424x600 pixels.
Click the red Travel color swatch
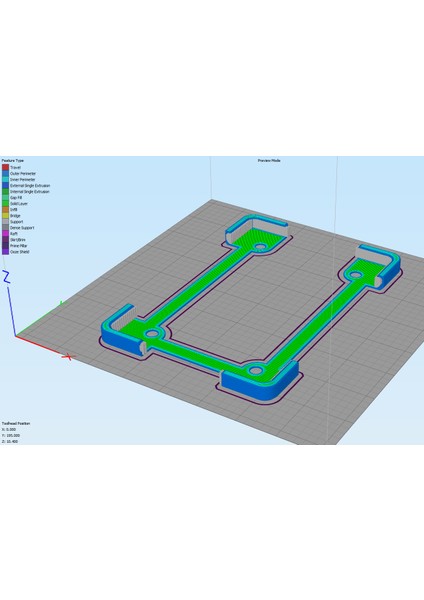[x=5, y=168]
